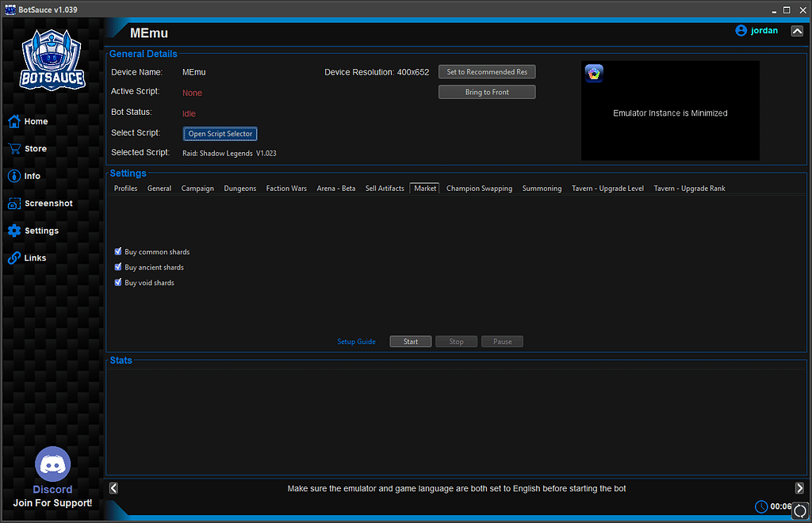812x523 pixels.
Task: Uncheck Buy ancient shards
Action: 118,267
